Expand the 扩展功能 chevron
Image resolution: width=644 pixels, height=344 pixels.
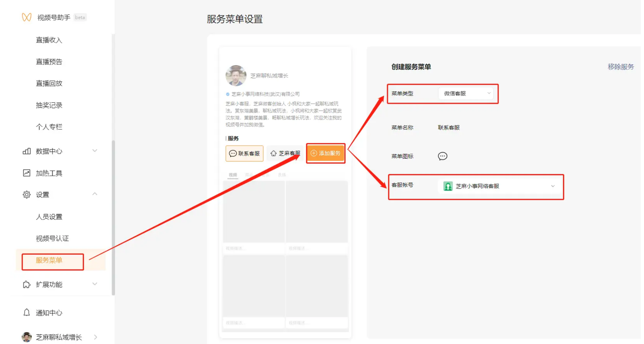pos(95,284)
